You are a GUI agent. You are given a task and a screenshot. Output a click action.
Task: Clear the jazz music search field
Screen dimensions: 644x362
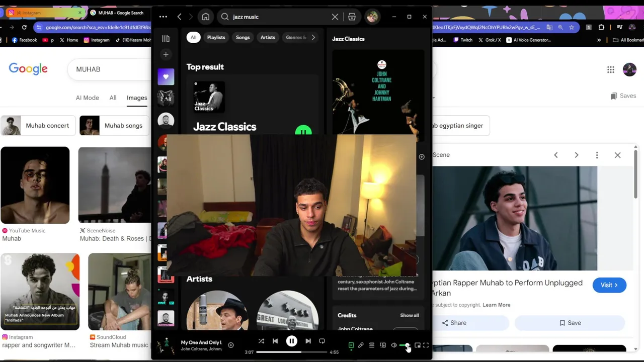(x=335, y=17)
